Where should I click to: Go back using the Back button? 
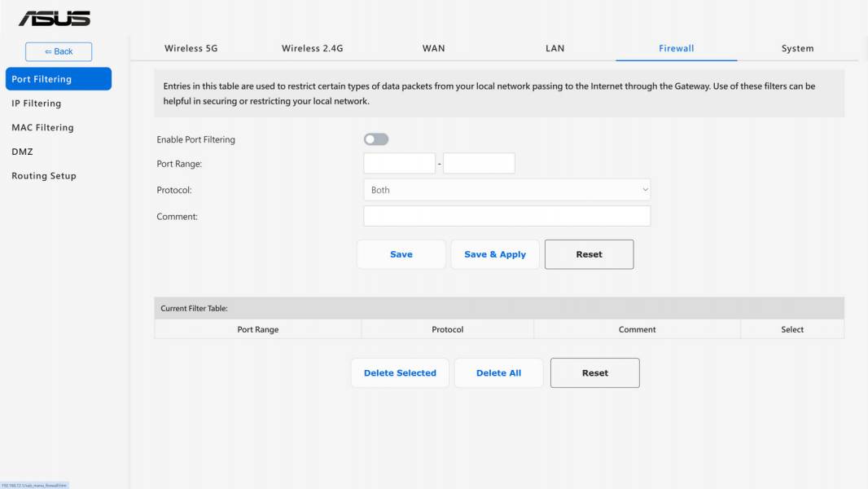click(59, 51)
